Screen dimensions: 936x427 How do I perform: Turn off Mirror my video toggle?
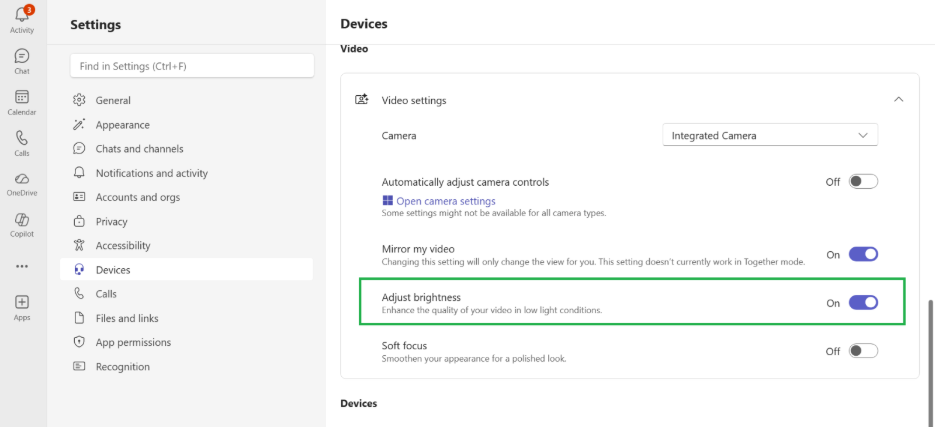coord(863,254)
